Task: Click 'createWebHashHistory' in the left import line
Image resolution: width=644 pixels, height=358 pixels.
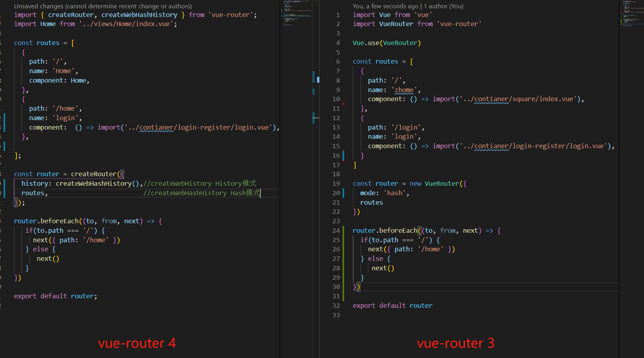Action: tap(139, 15)
